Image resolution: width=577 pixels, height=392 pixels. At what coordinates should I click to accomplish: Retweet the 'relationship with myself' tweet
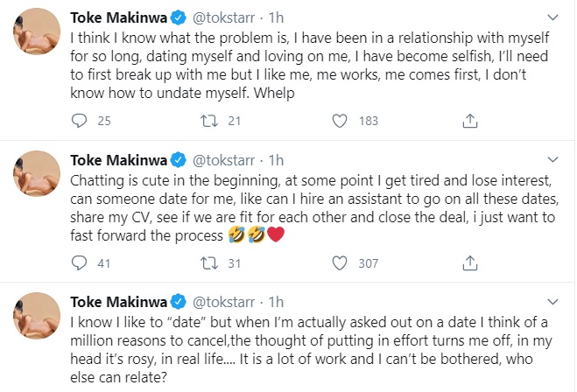click(x=208, y=121)
